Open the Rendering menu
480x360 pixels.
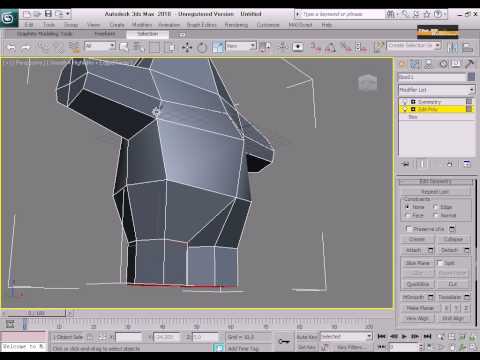pos(236,25)
